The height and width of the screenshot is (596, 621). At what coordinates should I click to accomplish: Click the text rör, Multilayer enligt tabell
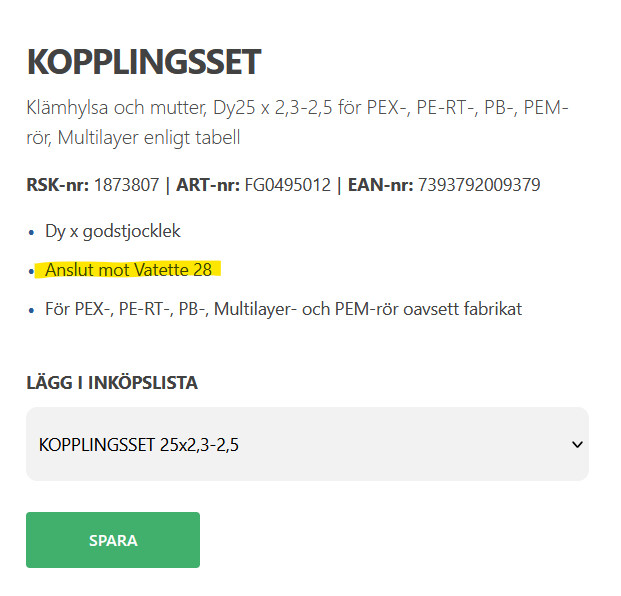tap(133, 136)
